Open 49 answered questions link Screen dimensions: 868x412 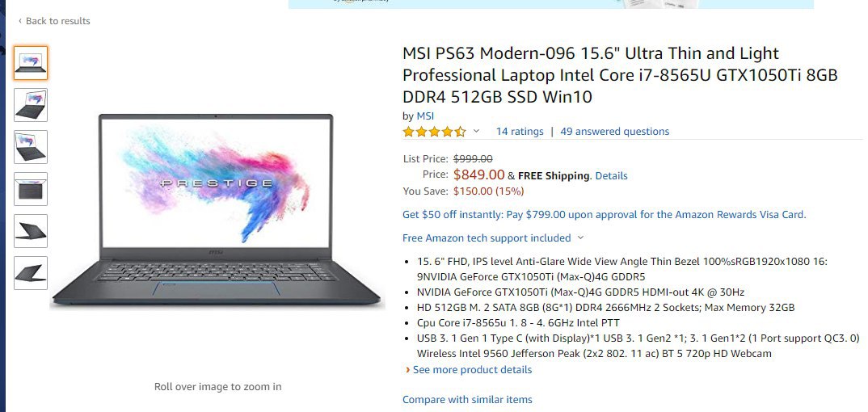614,132
